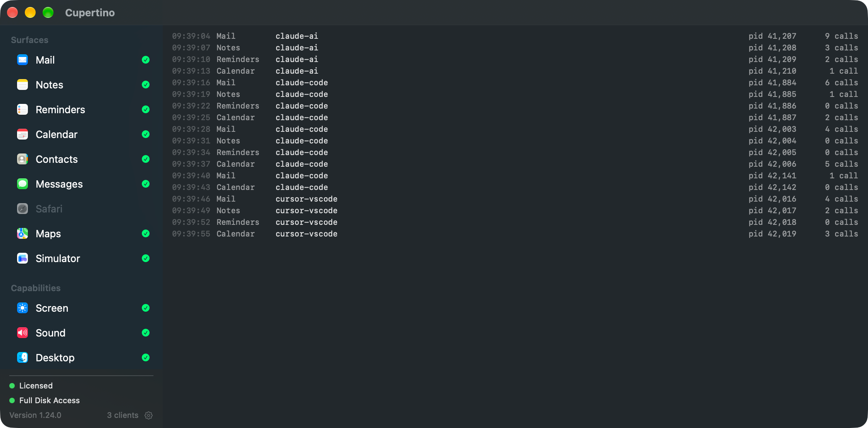Screen dimensions: 868x428
Task: Click the dimmed Safari compass icon
Action: [x=22, y=209]
